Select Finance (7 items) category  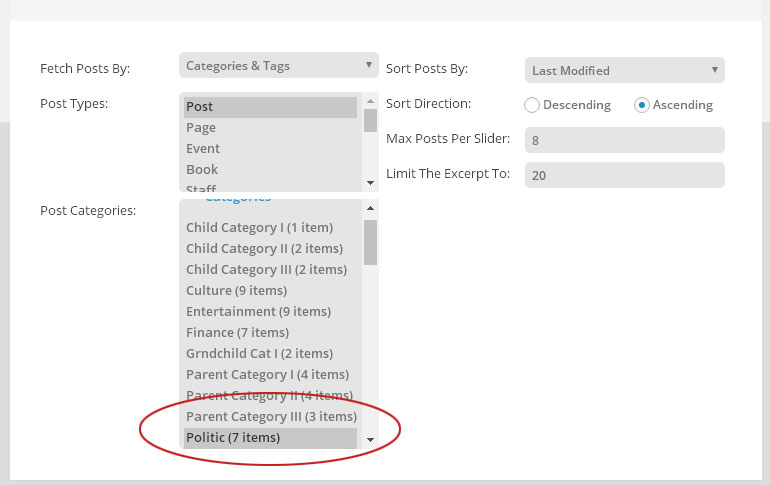click(270, 333)
